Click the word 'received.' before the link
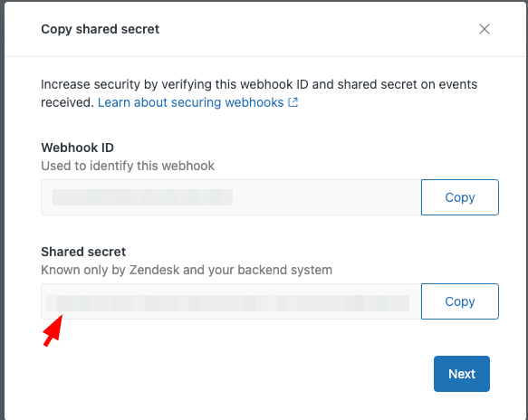 [67, 102]
